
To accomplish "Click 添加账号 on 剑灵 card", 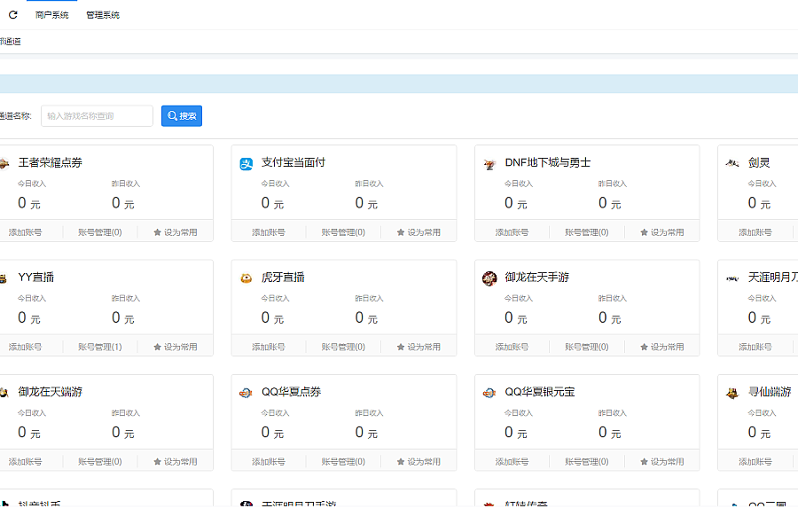I will coord(755,232).
